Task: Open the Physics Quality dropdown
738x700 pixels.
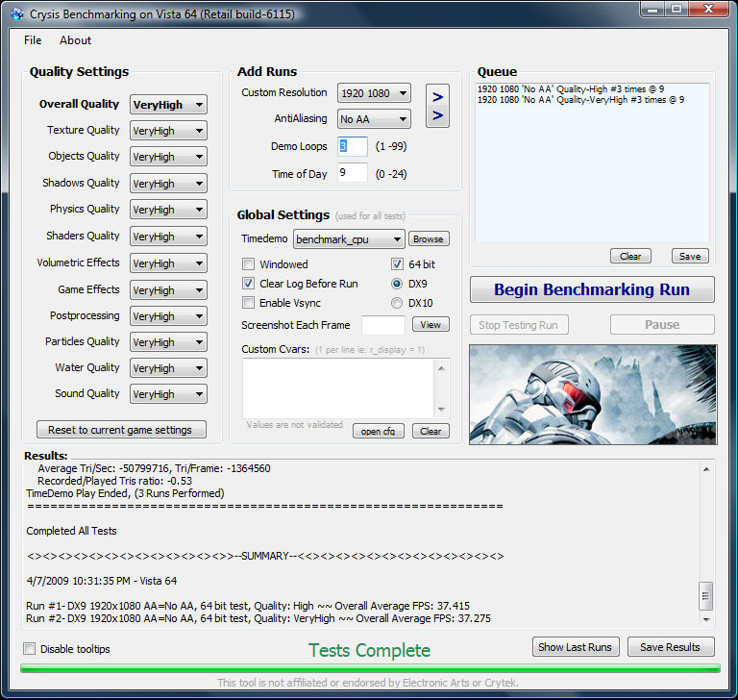Action: (x=168, y=210)
